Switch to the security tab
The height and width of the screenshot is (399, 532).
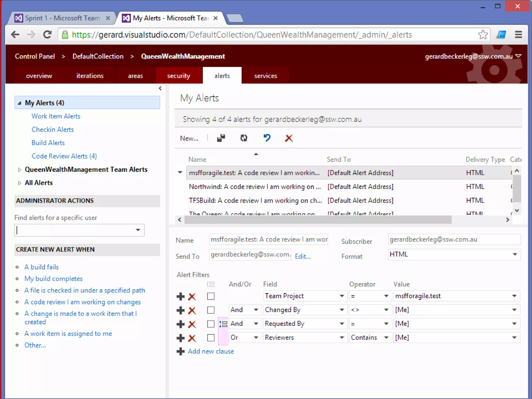pyautogui.click(x=179, y=76)
